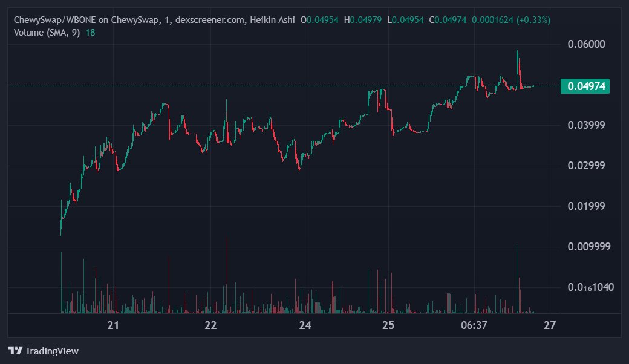Click the 0.02999 price axis label

click(586, 166)
